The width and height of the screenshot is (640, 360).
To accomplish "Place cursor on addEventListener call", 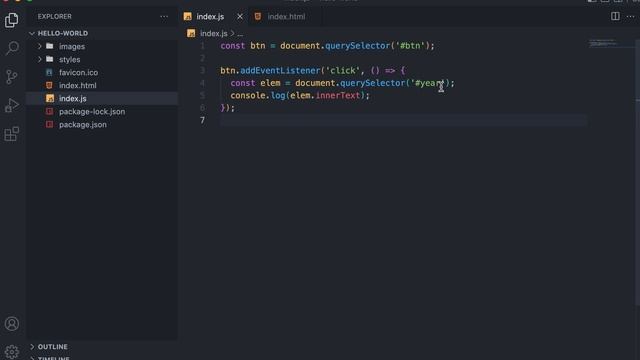I will [x=280, y=71].
